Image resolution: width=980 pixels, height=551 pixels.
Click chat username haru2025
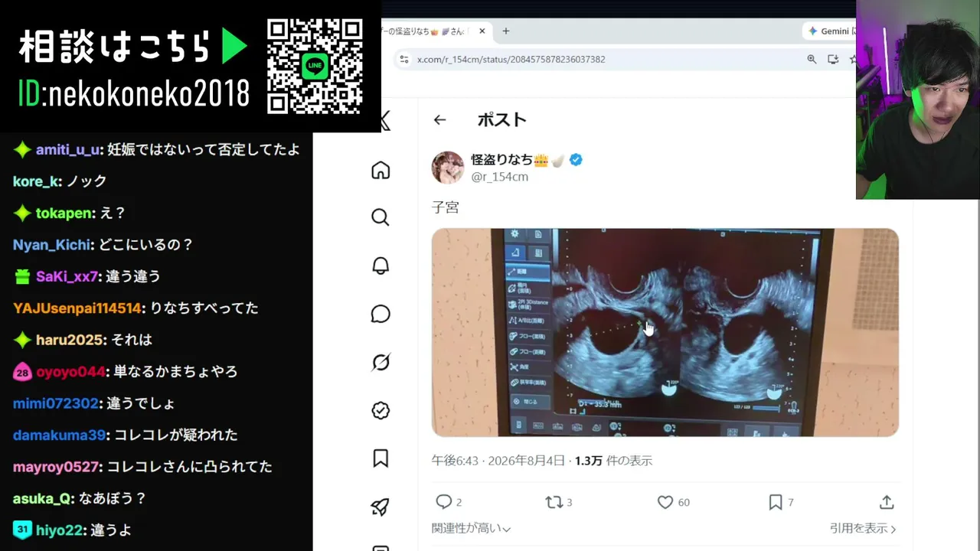coord(70,340)
